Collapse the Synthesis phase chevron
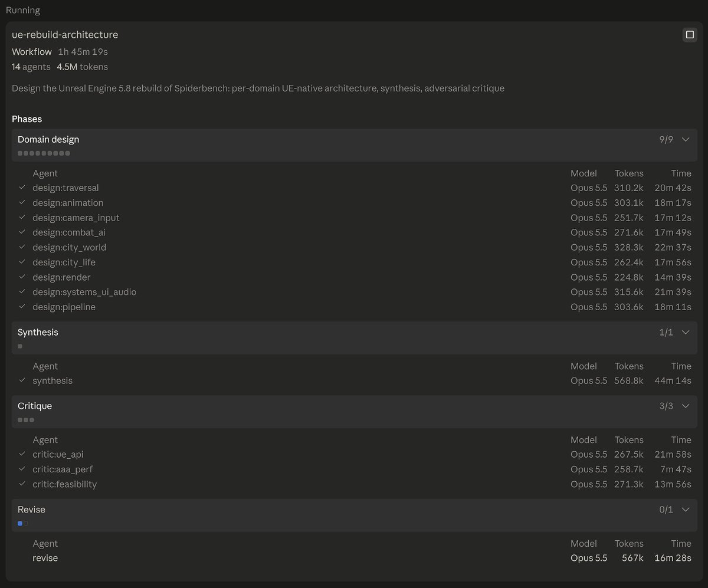This screenshot has width=708, height=588. pos(686,333)
